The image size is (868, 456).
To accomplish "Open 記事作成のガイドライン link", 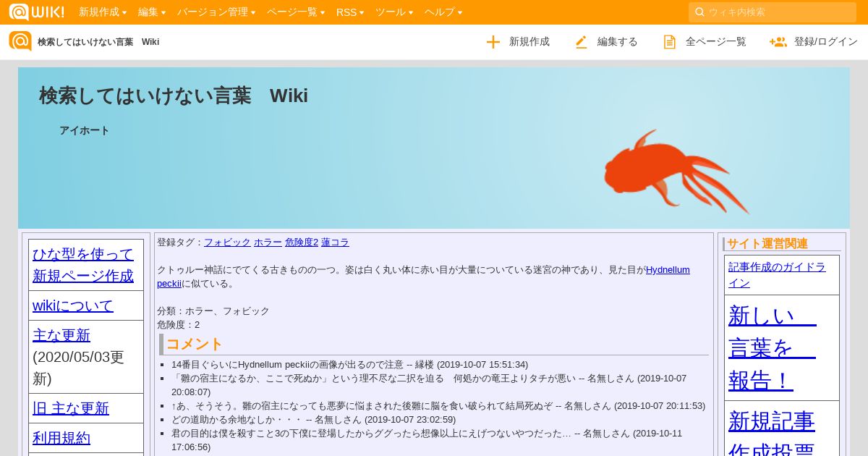I will 777,274.
